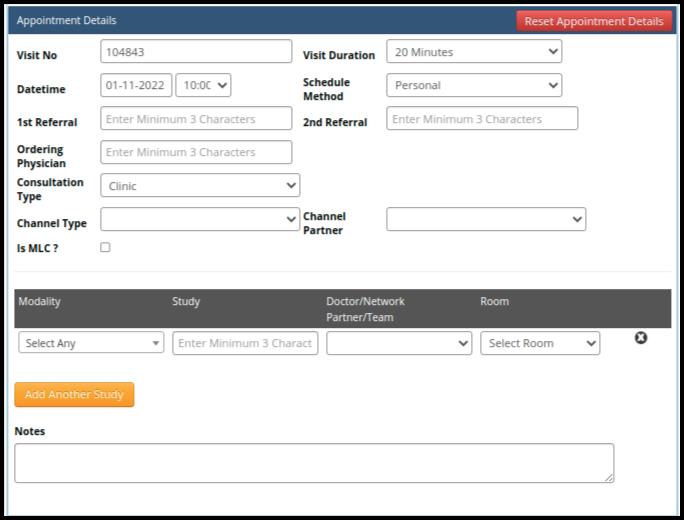Tick the Is MLC checkbox
Screen dimensions: 684x520
point(105,247)
